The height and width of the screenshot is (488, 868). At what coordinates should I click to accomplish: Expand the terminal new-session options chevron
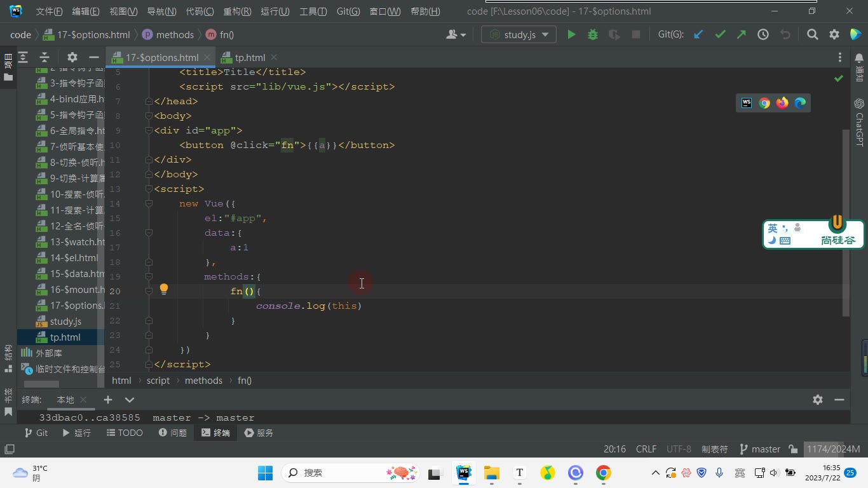(x=130, y=400)
